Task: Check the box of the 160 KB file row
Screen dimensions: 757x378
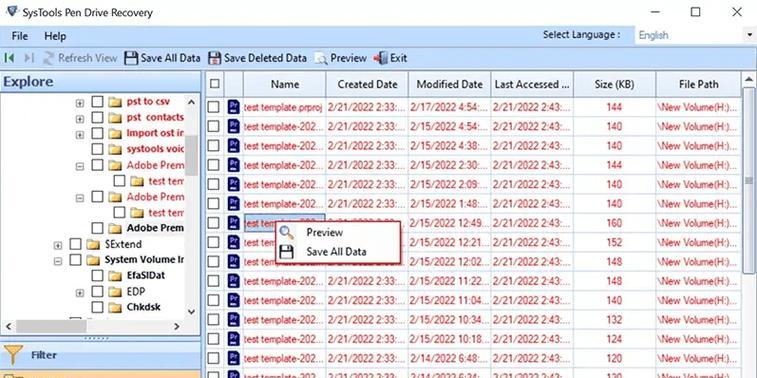Action: (213, 223)
